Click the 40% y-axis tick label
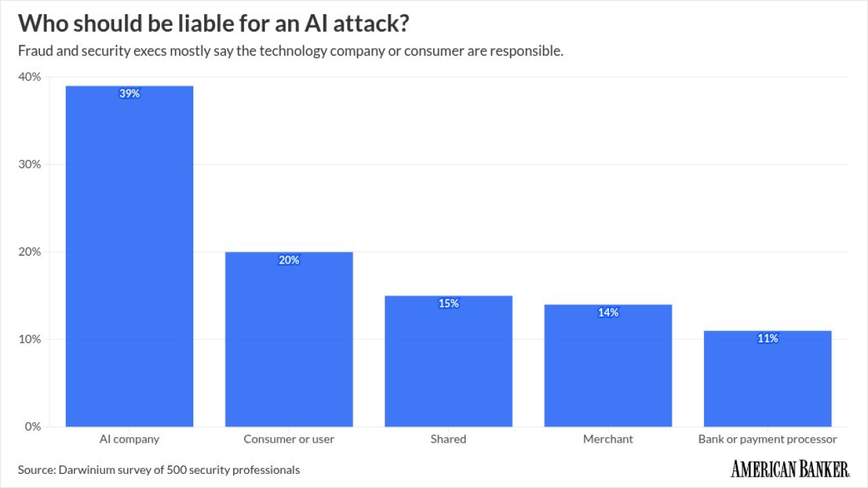 (x=30, y=77)
